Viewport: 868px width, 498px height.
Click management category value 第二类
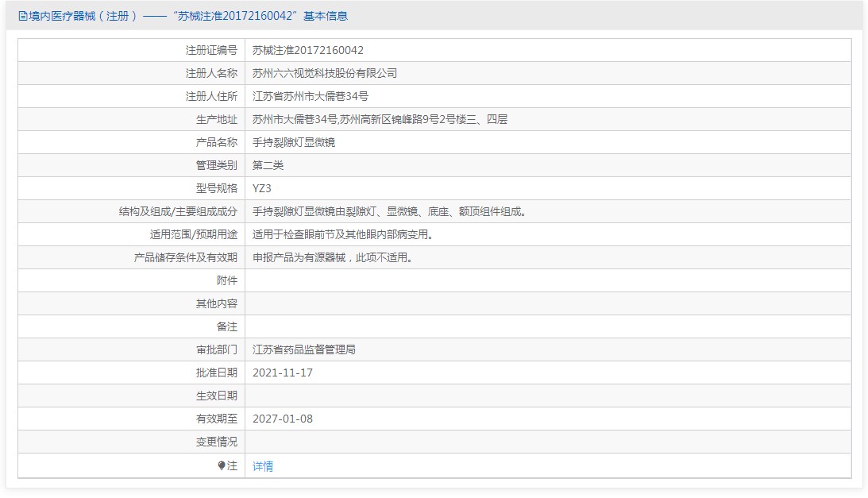pyautogui.click(x=268, y=166)
